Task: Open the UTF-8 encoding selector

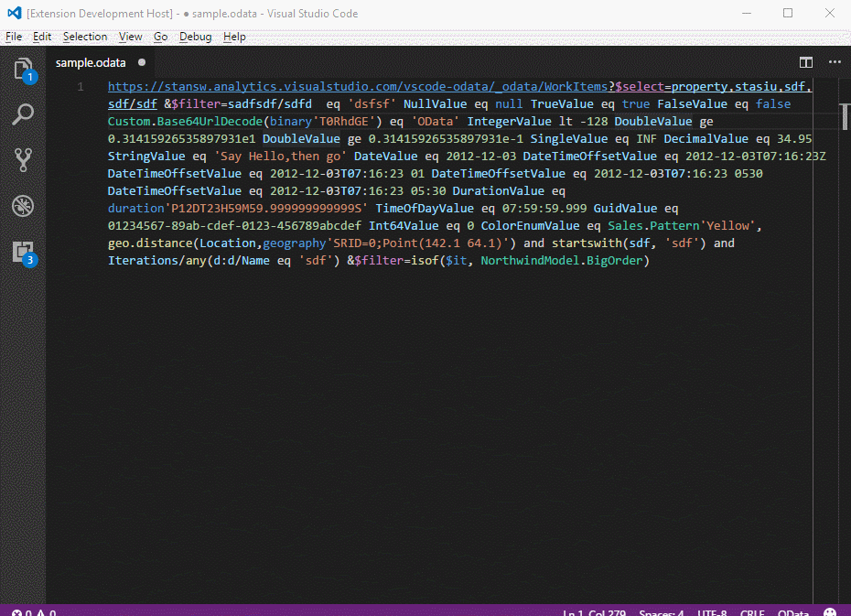Action: [712, 611]
